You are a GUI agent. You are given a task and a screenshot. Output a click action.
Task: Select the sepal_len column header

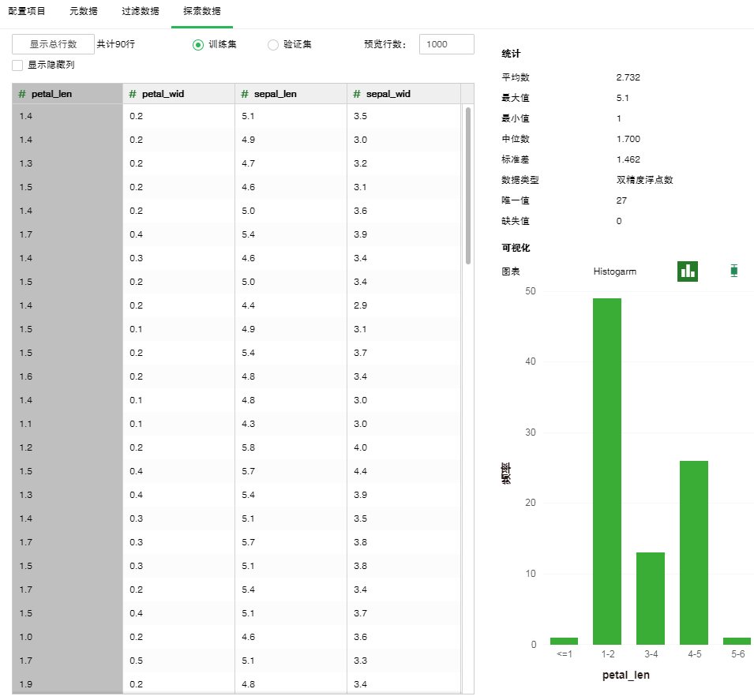[291, 94]
